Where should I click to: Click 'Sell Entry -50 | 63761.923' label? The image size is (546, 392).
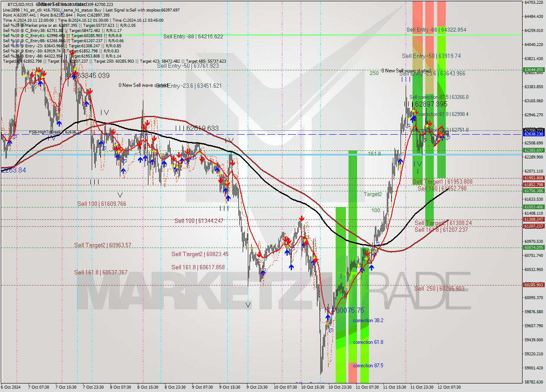pyautogui.click(x=188, y=66)
